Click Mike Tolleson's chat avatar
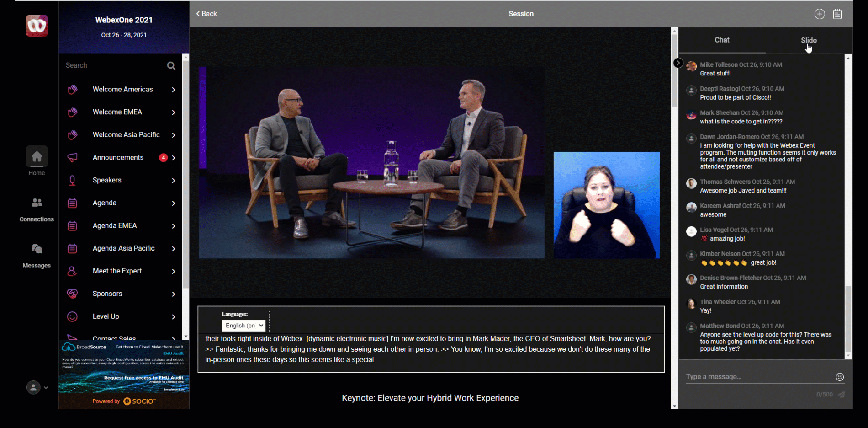Viewport: 868px width, 428px height. (691, 67)
